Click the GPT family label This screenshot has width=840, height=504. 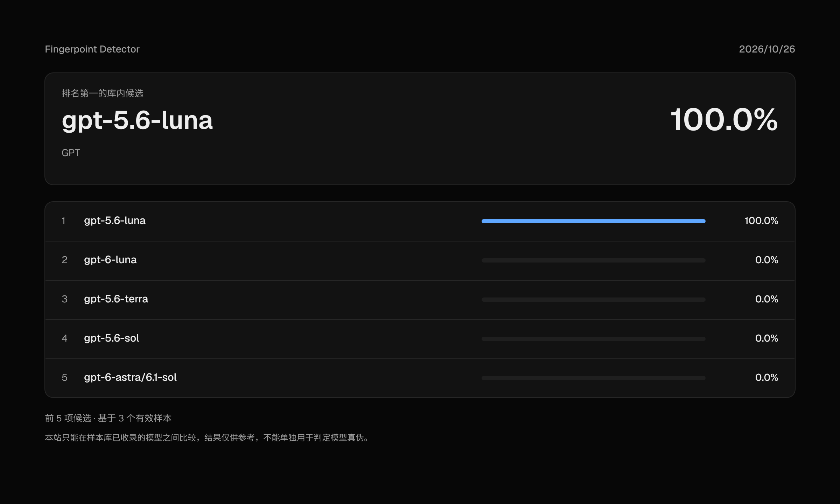(71, 153)
